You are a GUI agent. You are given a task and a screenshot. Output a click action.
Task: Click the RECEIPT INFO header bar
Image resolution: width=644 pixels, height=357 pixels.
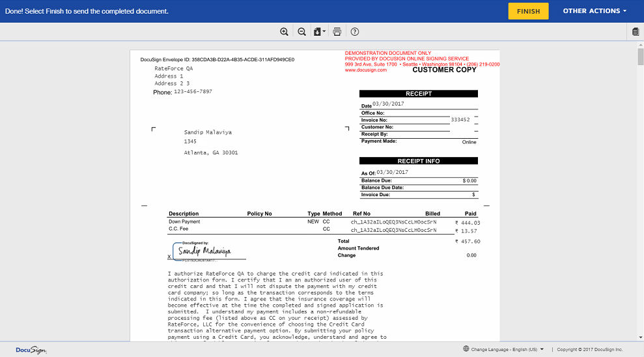(x=419, y=161)
